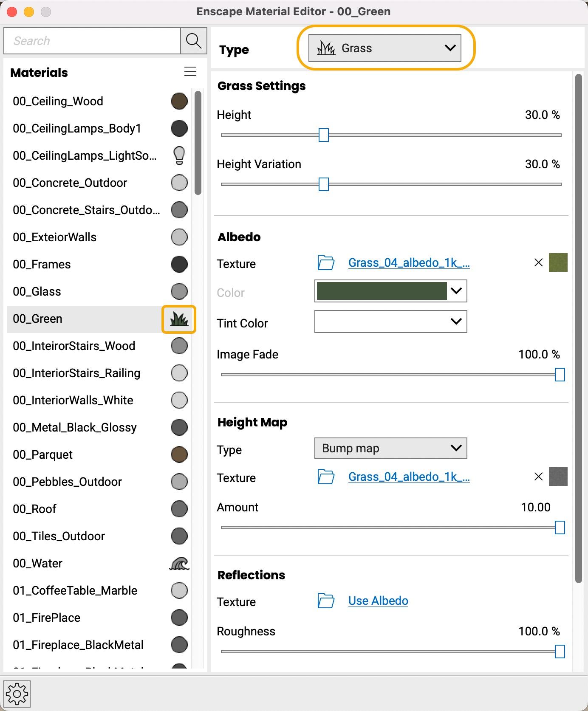Click the search magnifier icon
588x711 pixels.
[x=194, y=41]
